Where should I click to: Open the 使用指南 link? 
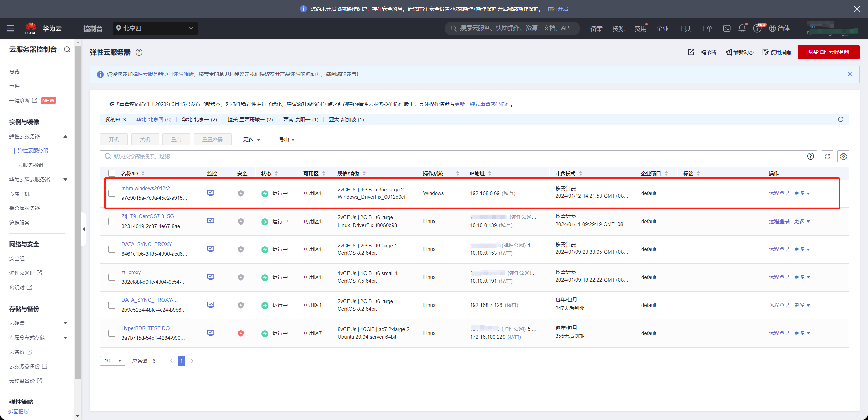776,52
